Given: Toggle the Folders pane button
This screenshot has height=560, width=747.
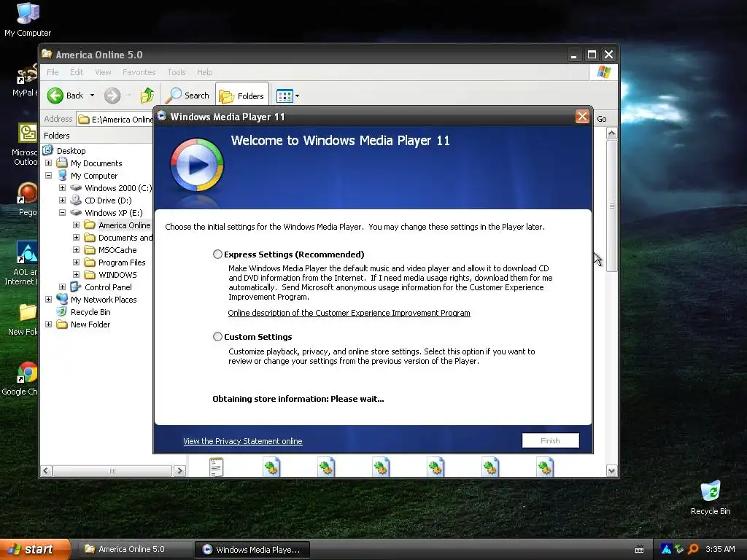Looking at the screenshot, I should pos(242,96).
